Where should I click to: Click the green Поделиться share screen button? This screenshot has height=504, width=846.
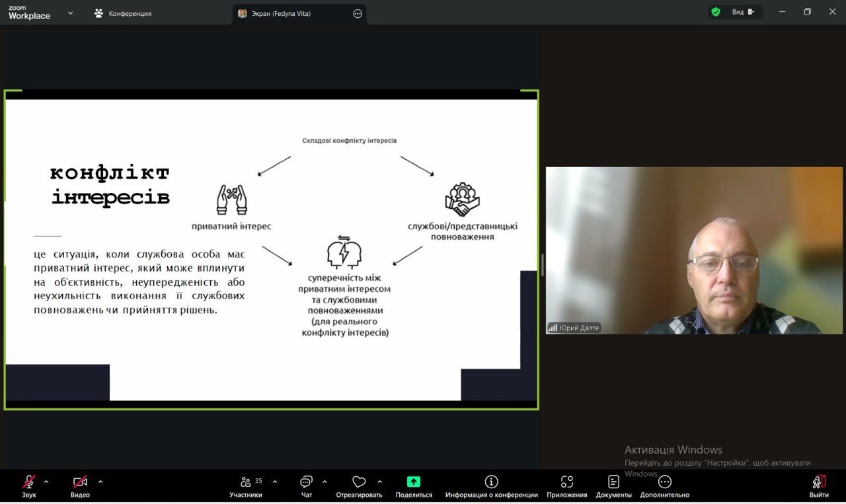tap(414, 482)
